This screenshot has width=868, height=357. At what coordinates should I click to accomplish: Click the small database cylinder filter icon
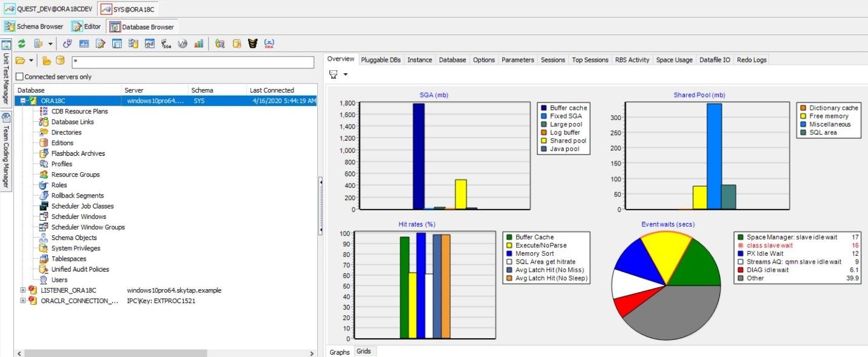(x=60, y=61)
